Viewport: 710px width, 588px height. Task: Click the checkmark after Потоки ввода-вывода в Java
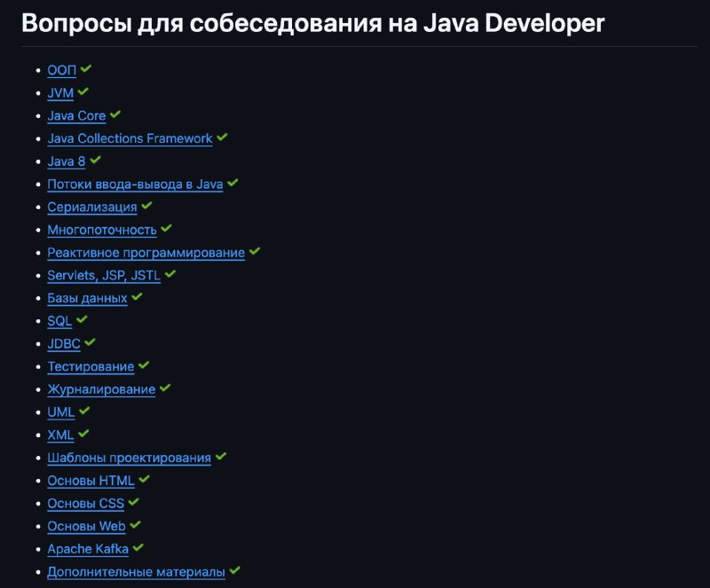[233, 183]
